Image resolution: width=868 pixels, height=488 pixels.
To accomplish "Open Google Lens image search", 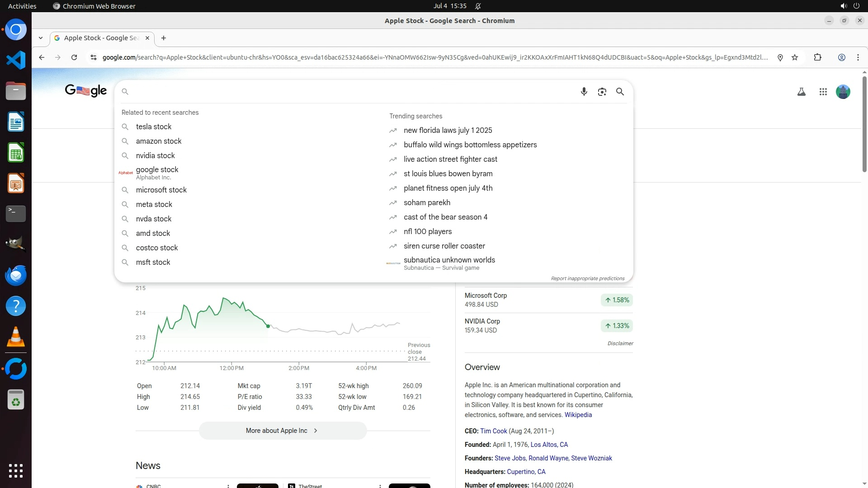I will [x=602, y=92].
